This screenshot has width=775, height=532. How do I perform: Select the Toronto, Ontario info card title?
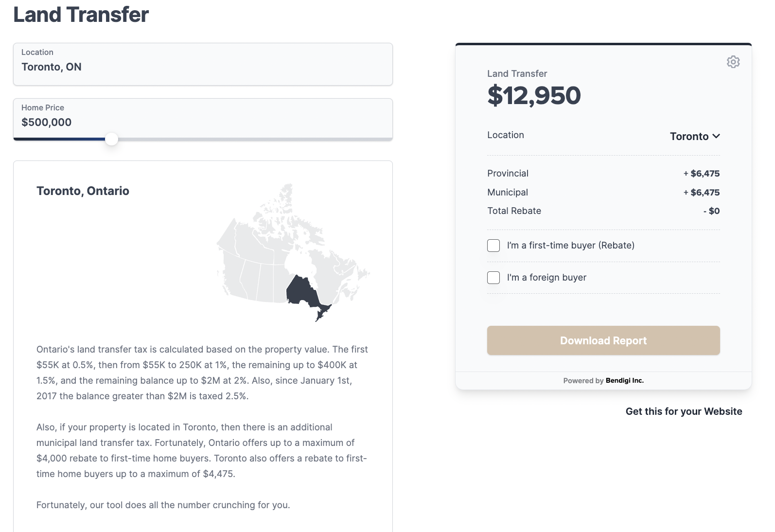[x=83, y=191]
